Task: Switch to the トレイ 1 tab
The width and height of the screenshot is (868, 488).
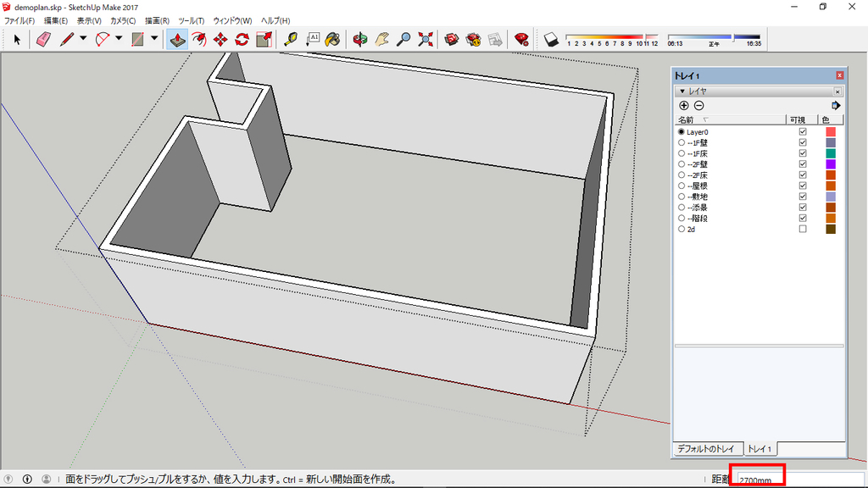Action: (x=759, y=449)
